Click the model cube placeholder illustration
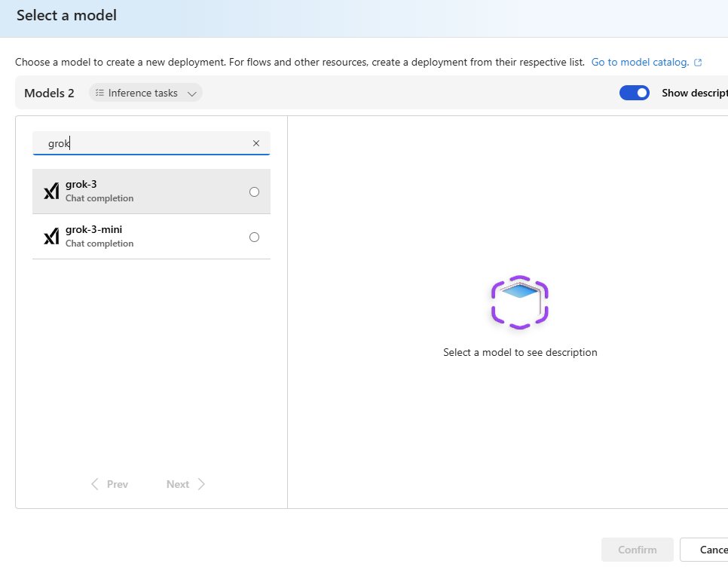 (520, 302)
